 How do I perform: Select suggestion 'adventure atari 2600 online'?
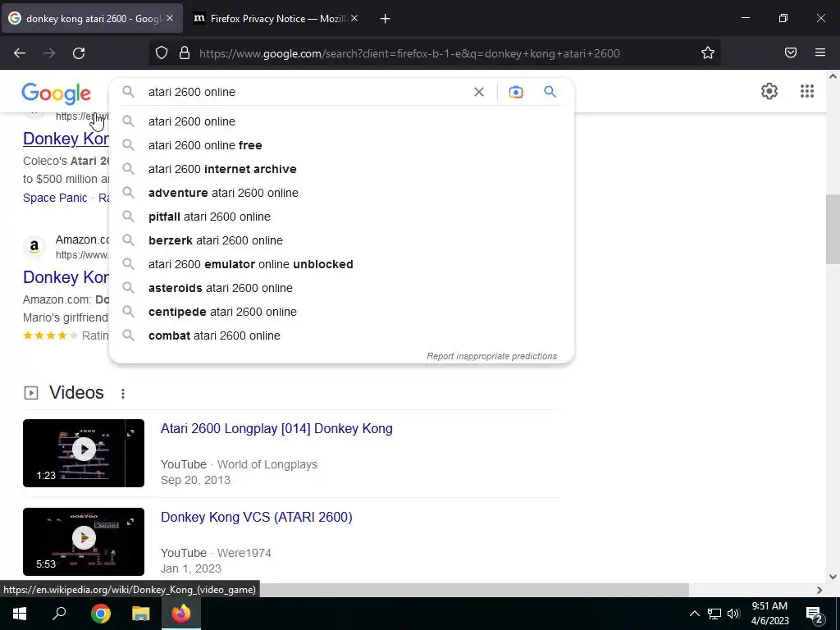341,193
